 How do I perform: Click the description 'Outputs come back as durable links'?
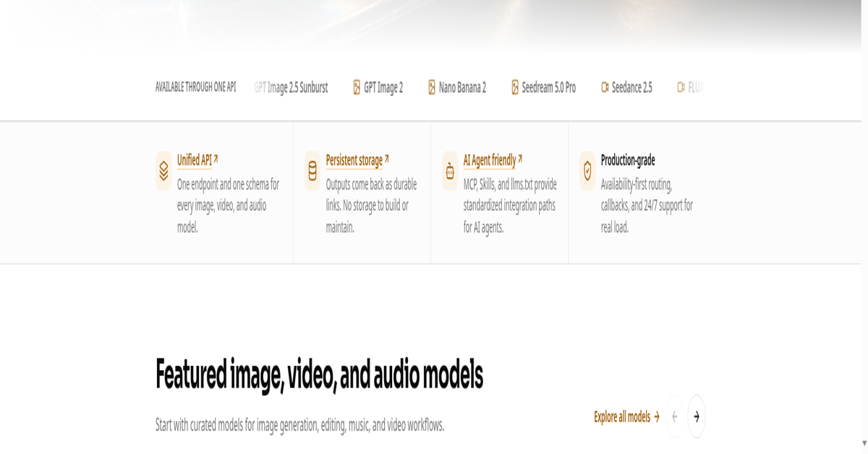coord(371,205)
